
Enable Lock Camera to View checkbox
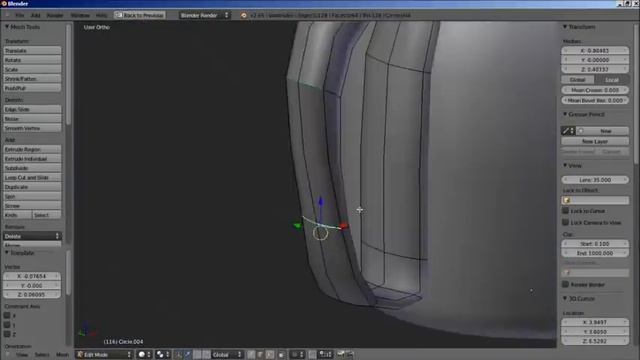pos(565,222)
